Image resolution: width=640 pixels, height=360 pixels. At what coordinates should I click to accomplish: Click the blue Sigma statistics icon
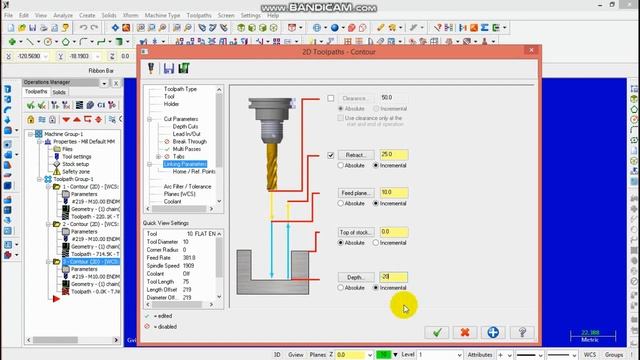(x=484, y=28)
